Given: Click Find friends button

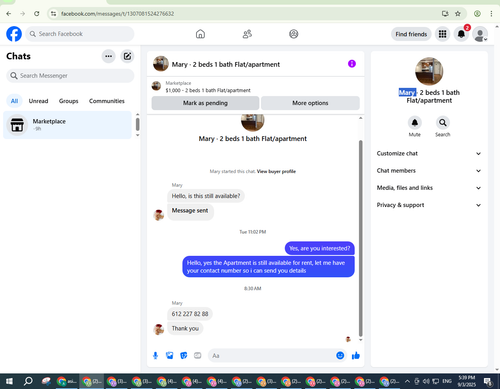Looking at the screenshot, I should coord(411,34).
